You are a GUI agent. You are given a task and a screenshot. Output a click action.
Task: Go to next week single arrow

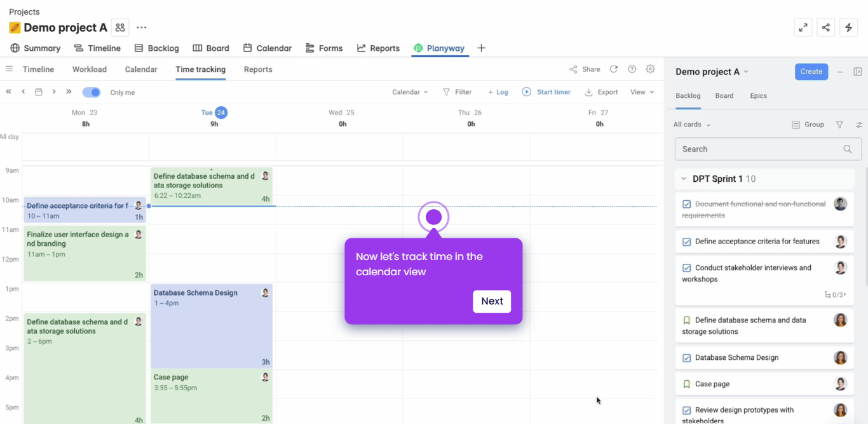coord(54,92)
